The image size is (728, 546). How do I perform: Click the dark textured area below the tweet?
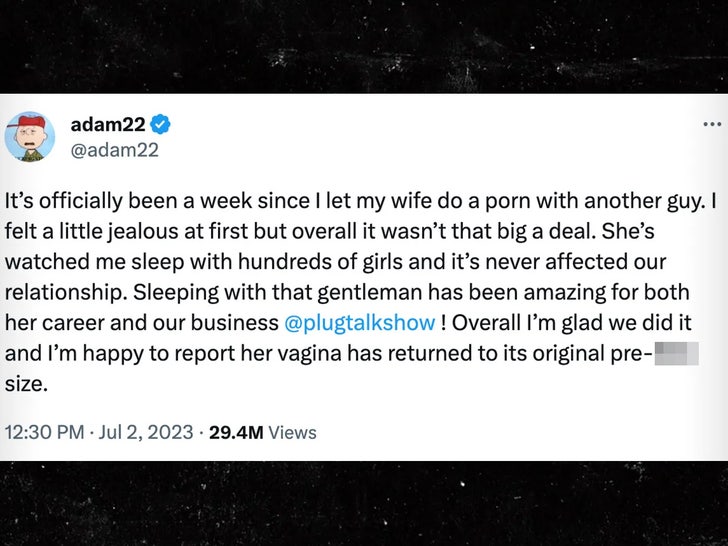364,503
